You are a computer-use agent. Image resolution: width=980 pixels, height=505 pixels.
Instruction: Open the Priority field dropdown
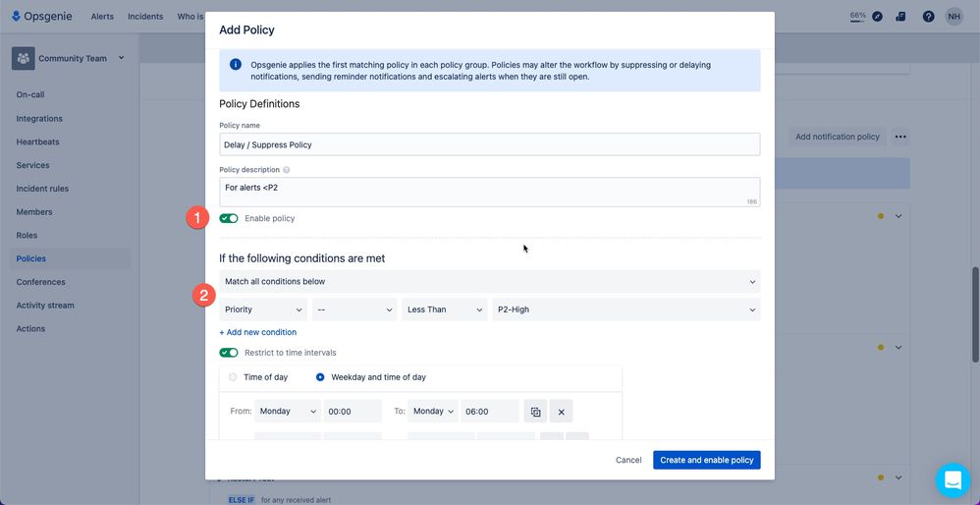click(x=263, y=309)
